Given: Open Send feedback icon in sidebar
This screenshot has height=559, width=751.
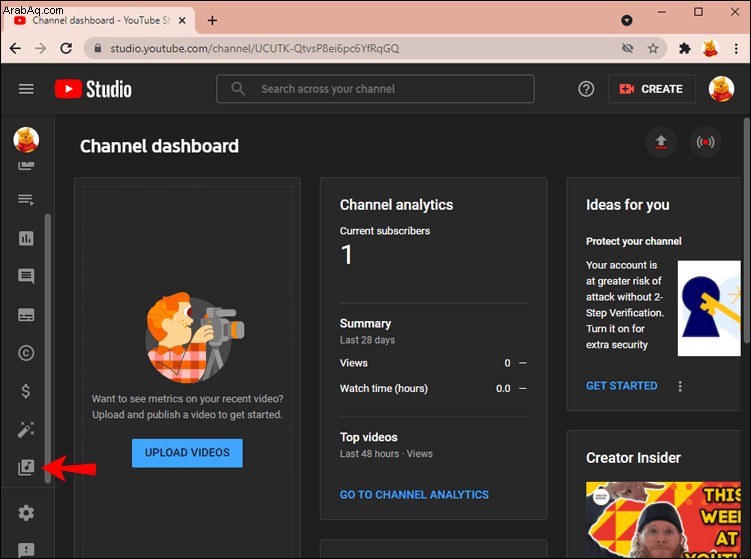Looking at the screenshot, I should click(26, 549).
